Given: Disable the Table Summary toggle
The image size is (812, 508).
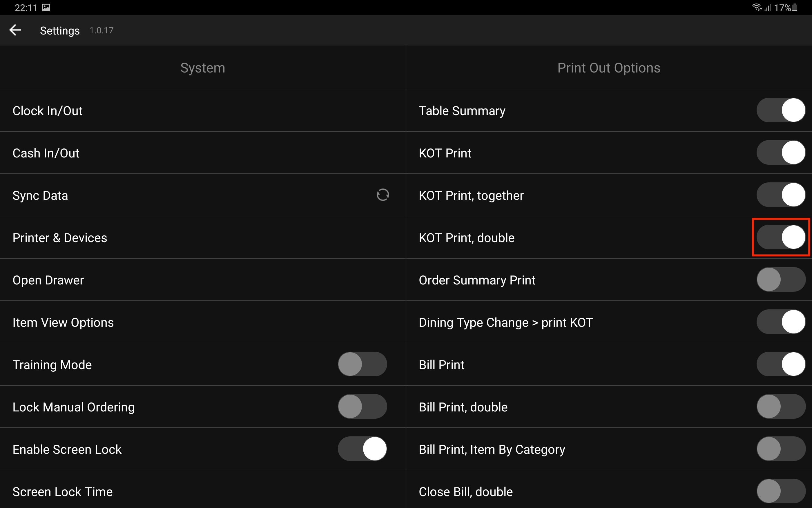Looking at the screenshot, I should pyautogui.click(x=781, y=110).
